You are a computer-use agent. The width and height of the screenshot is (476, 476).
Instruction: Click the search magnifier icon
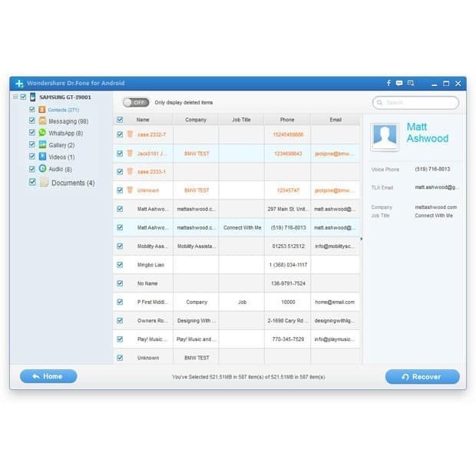(x=379, y=103)
